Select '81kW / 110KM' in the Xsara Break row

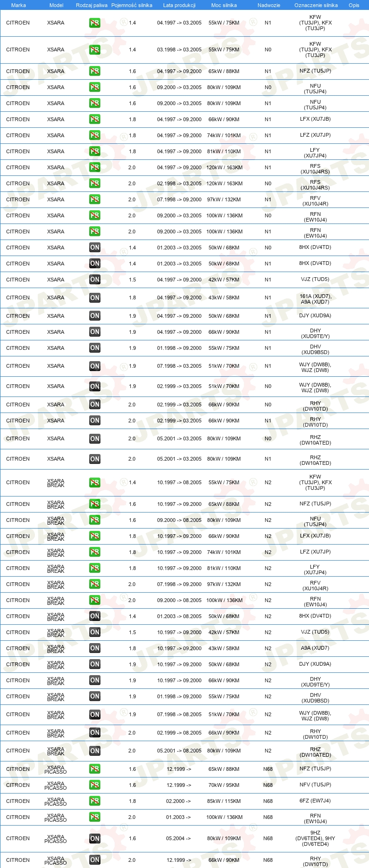tap(224, 568)
